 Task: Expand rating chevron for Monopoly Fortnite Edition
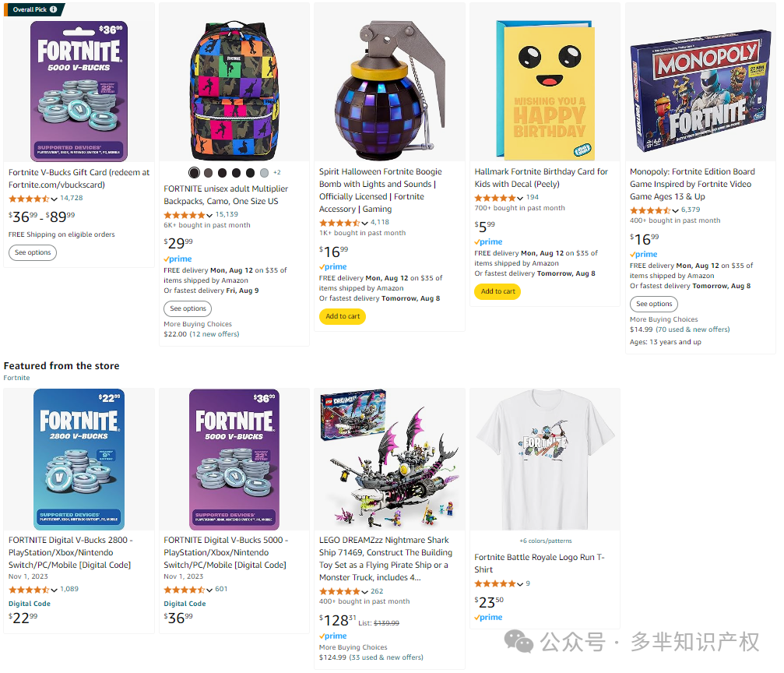click(x=675, y=210)
